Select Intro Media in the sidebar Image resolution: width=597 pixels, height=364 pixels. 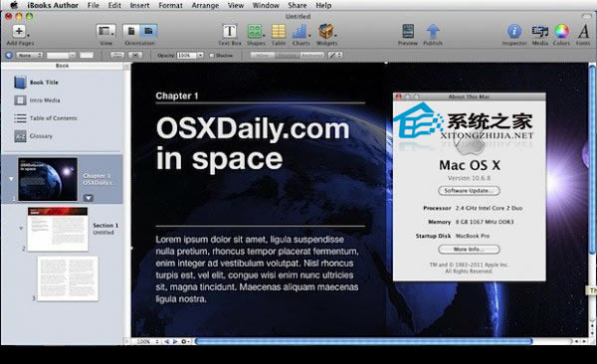[x=45, y=100]
